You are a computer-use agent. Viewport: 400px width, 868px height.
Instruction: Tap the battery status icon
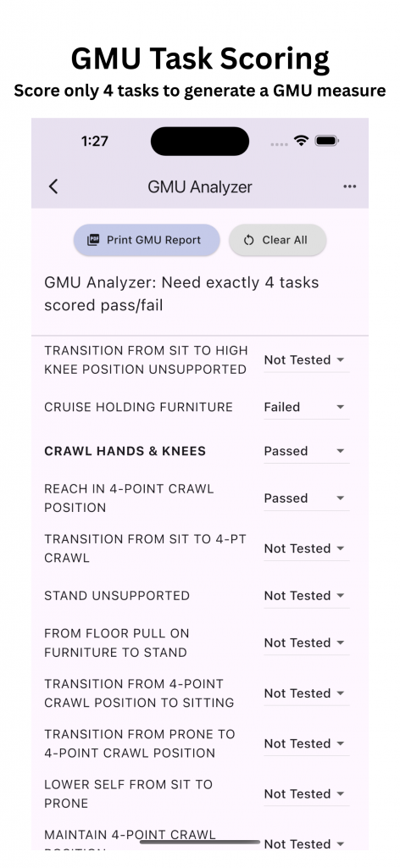(326, 141)
